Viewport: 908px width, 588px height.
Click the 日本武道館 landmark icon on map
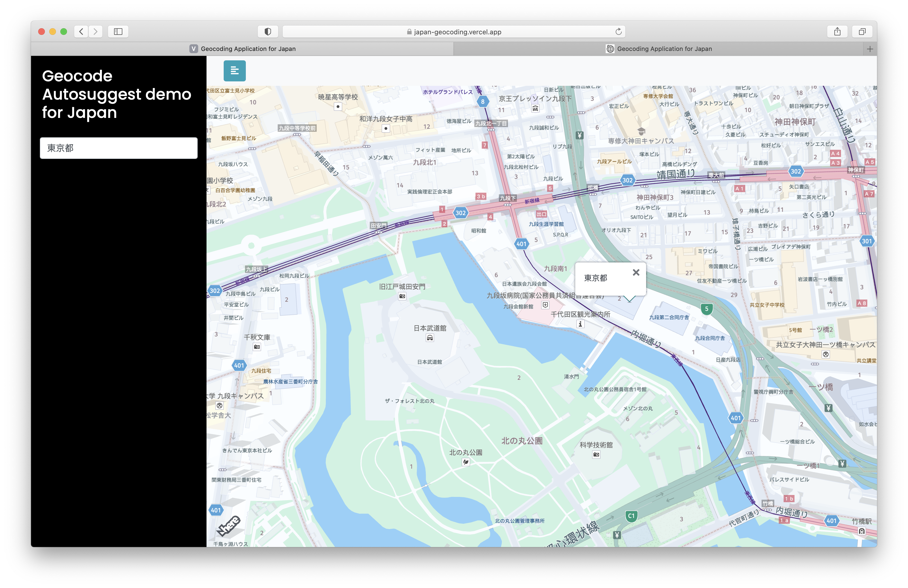pos(430,338)
